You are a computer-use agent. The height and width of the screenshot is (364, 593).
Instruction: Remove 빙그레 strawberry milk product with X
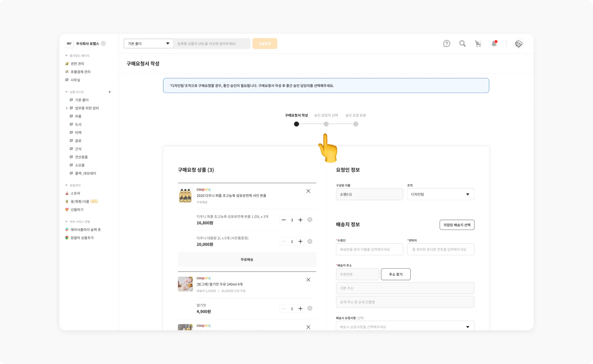308,280
